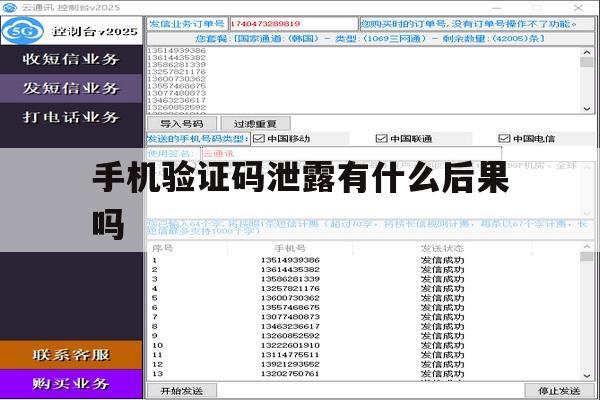Click scroll up arrow of number list
Image resolution: width=600 pixels, height=400 pixels.
[587, 52]
